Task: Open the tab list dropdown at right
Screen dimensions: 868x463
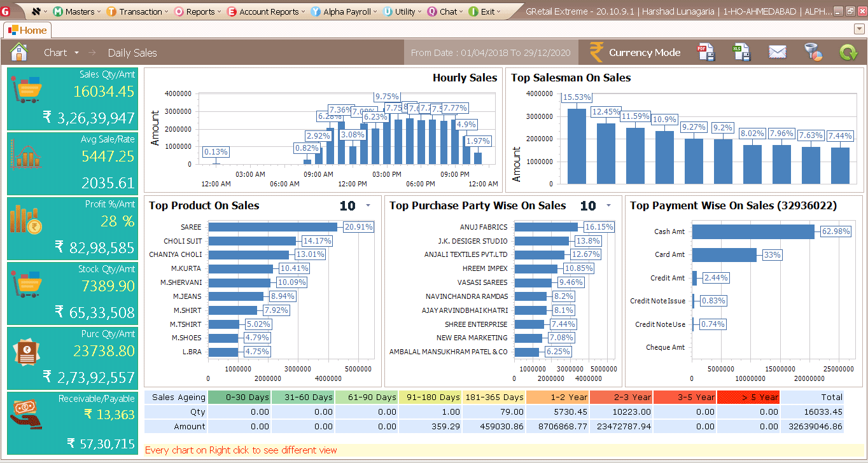Action: [x=859, y=29]
